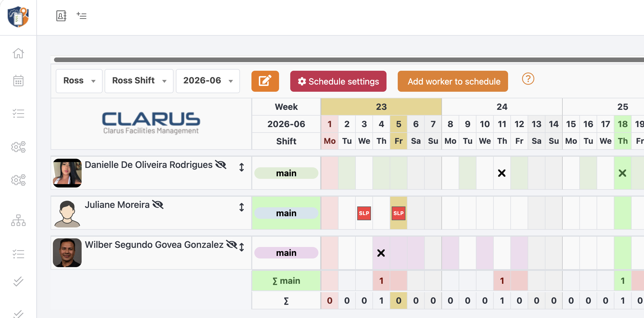Click the horizontal scrollbar above schedule

point(349,60)
